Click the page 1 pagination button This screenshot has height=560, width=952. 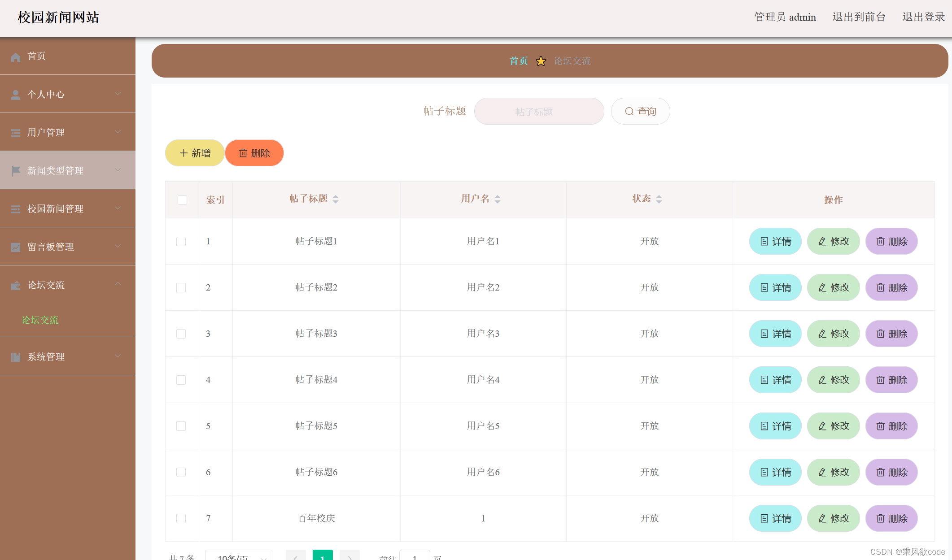[323, 556]
